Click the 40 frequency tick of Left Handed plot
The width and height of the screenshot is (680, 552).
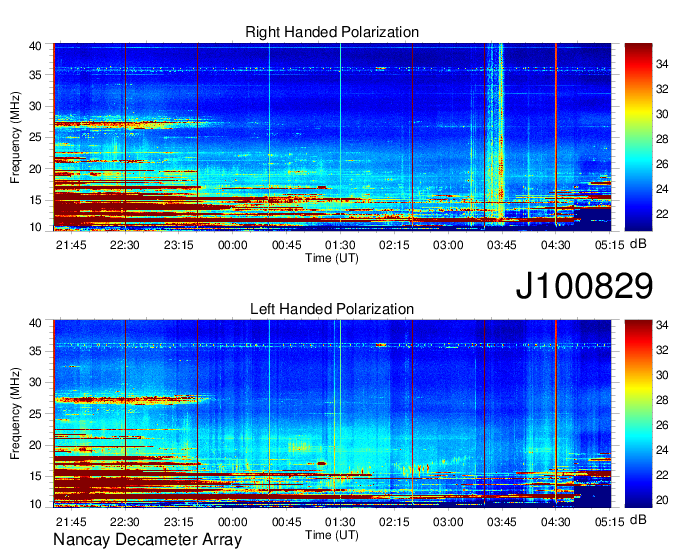point(35,323)
